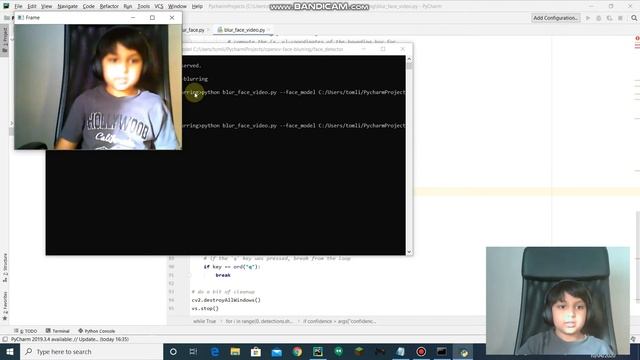Click the second python blur_face_video.py command line

[x=294, y=126]
